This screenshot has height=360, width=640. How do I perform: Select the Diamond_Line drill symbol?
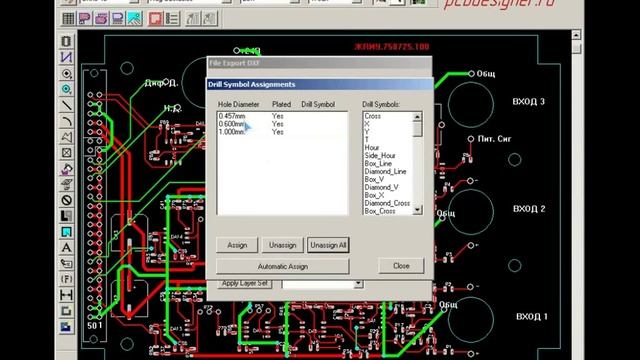[385, 171]
